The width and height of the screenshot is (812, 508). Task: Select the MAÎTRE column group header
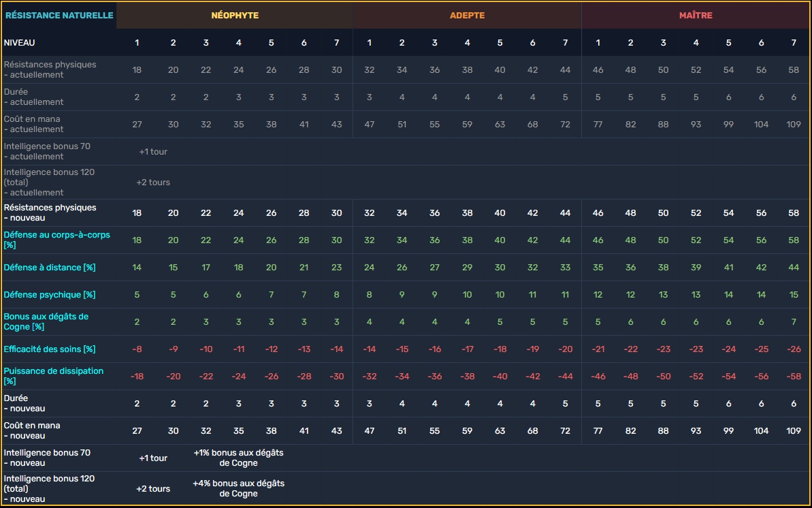696,16
